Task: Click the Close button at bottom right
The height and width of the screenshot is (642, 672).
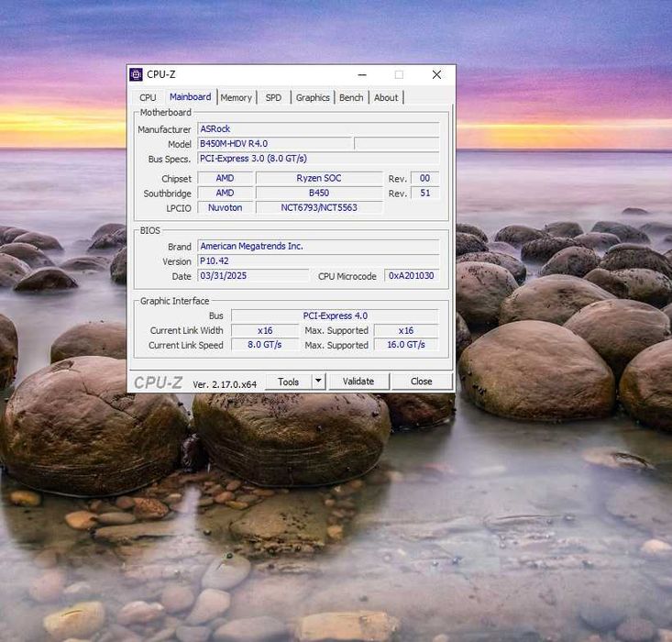Action: 421,382
